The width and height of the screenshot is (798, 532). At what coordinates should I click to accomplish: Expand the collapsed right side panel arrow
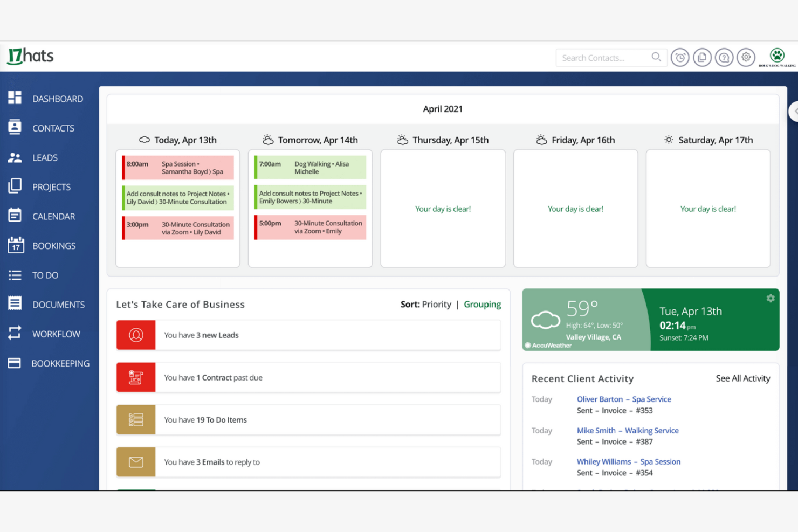pos(794,111)
